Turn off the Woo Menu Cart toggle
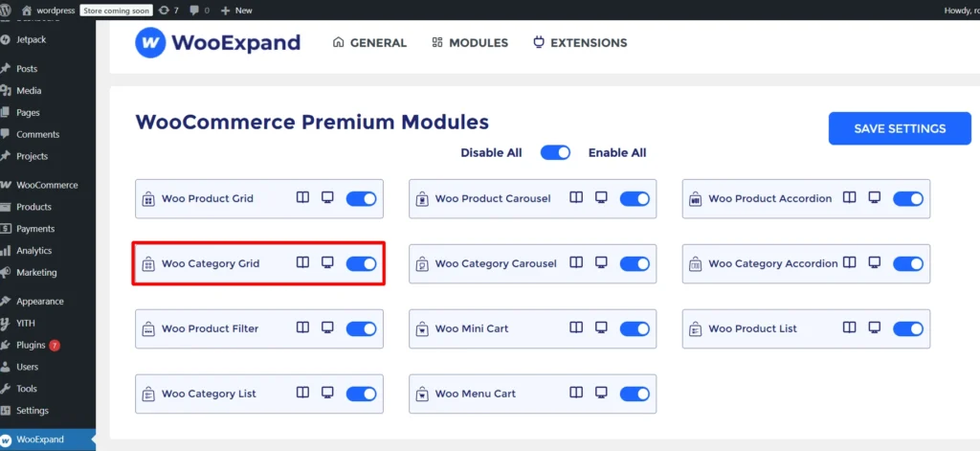The image size is (980, 451). 635,394
